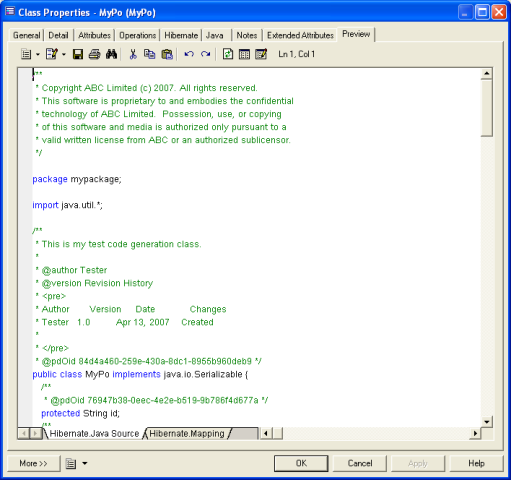Screen dimensions: 511x480
Task: Click the More >> button
Action: (33, 463)
